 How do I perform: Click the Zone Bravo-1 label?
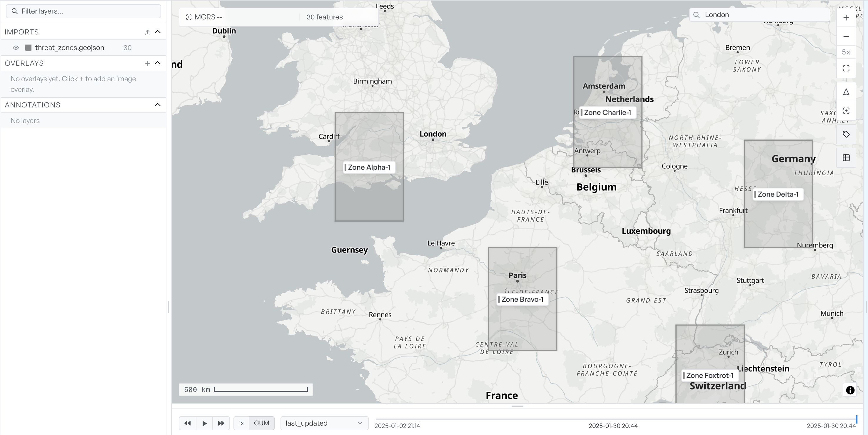pos(522,299)
